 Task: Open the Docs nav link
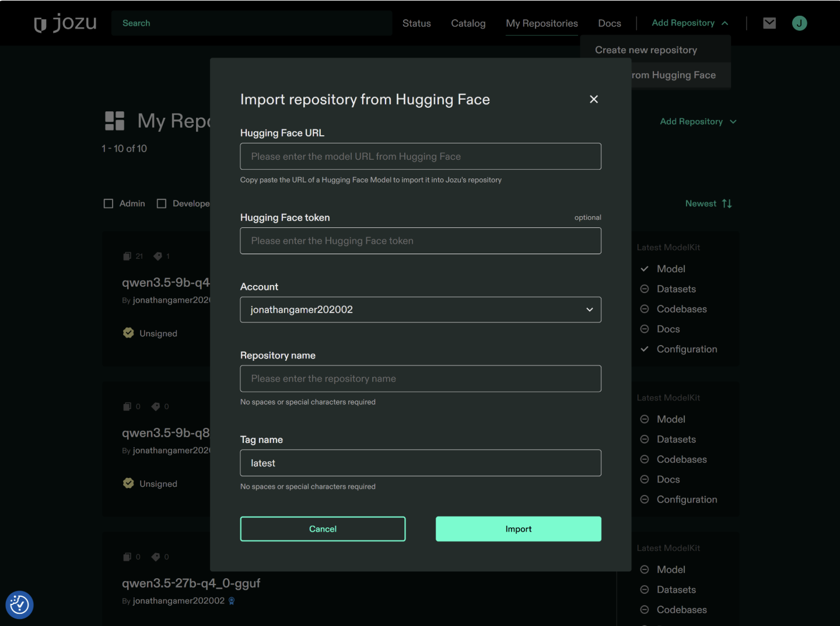pyautogui.click(x=610, y=23)
